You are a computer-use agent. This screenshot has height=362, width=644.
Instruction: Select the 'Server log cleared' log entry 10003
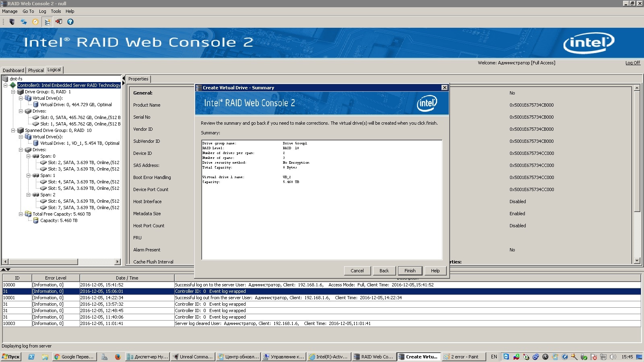[322, 323]
